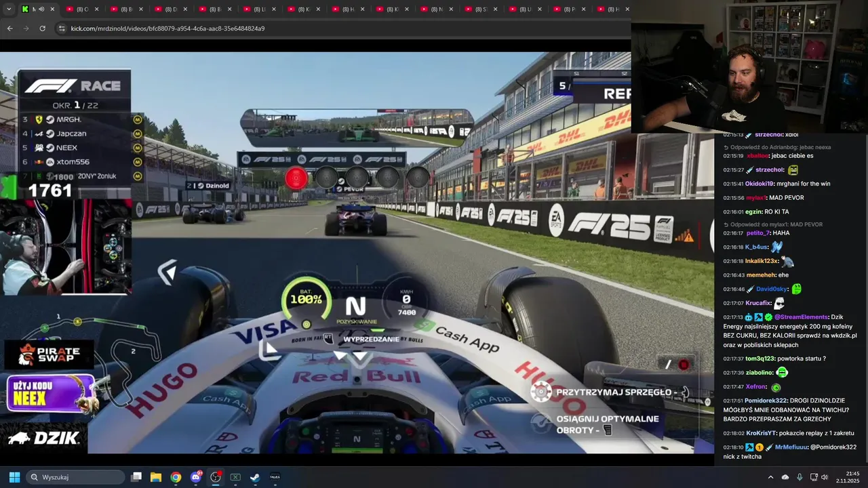868x488 pixels.
Task: Click the blue emote in K_b4us's message
Action: point(776,247)
